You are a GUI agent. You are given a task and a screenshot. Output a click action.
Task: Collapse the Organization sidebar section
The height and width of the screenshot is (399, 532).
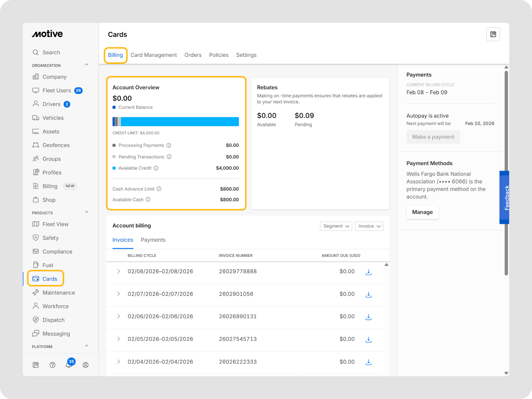(x=86, y=65)
